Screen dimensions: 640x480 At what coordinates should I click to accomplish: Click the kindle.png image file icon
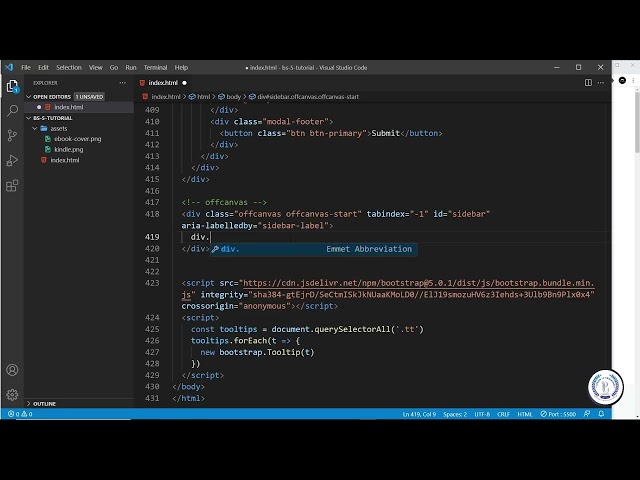point(48,149)
